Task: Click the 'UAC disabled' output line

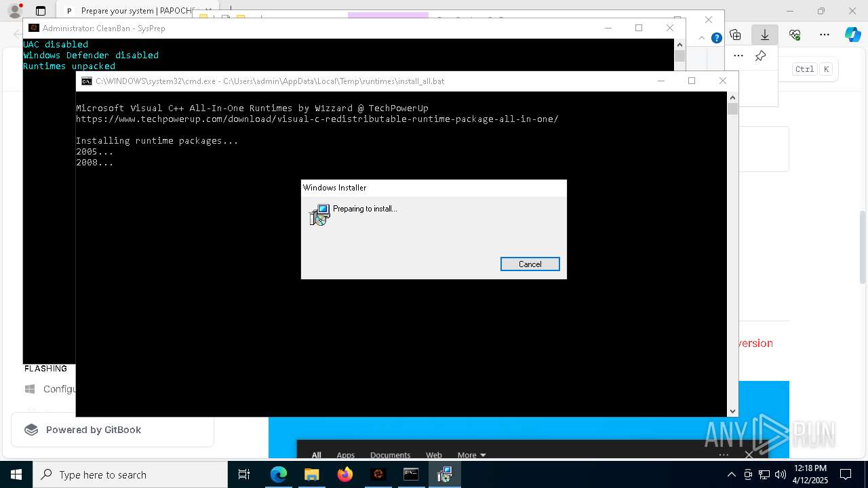Action: point(56,45)
